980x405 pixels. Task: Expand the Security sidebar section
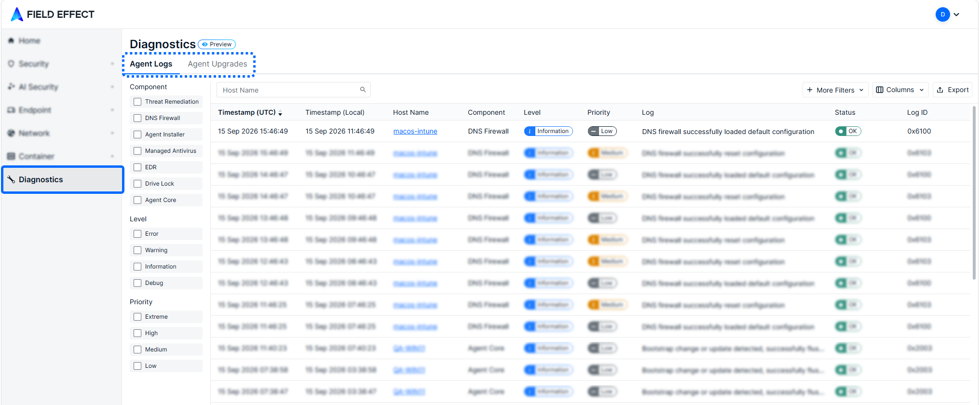[61, 64]
